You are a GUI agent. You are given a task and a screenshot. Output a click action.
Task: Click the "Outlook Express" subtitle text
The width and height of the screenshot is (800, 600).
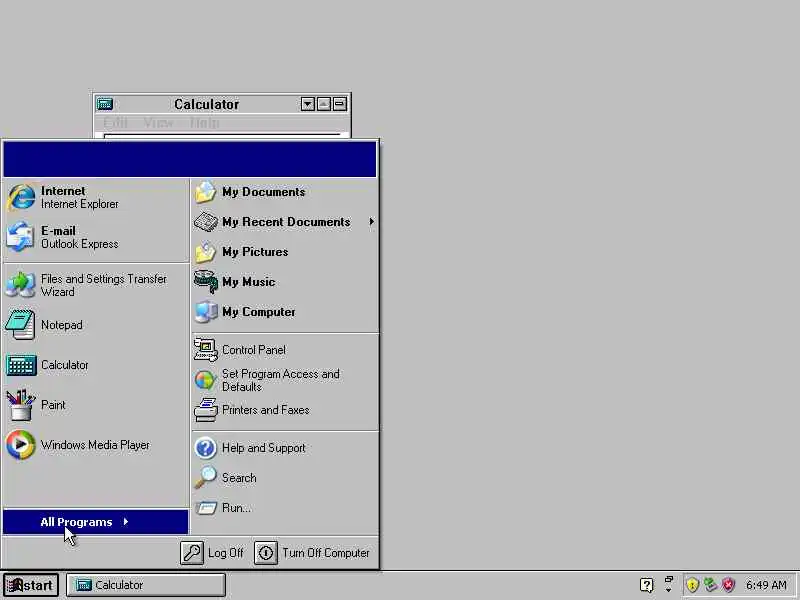click(80, 244)
